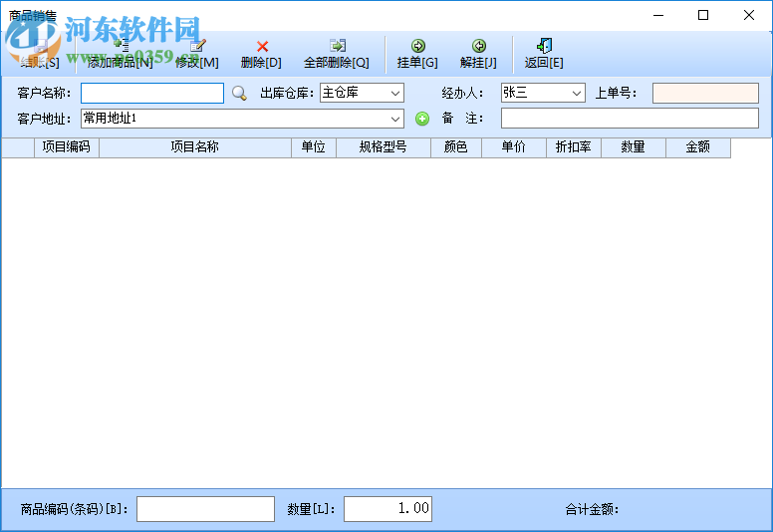Click magnifier icon to search customer
The width and height of the screenshot is (773, 532).
(240, 93)
